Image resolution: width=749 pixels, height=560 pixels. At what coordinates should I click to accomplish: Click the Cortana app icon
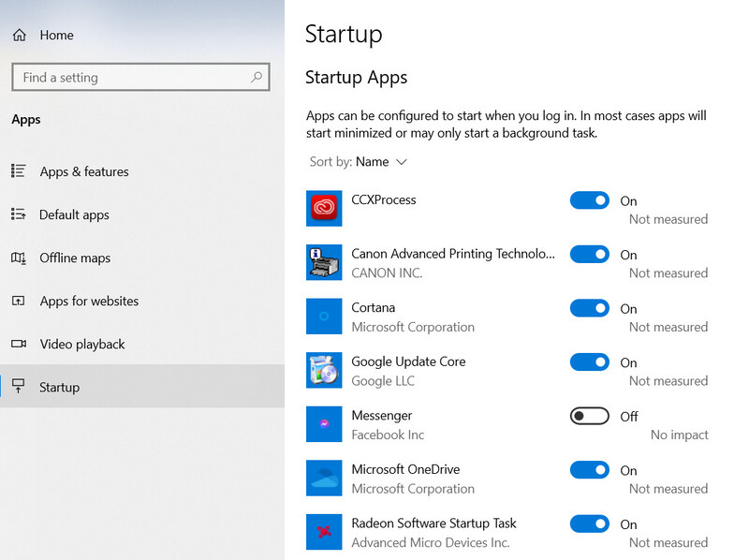pyautogui.click(x=324, y=317)
